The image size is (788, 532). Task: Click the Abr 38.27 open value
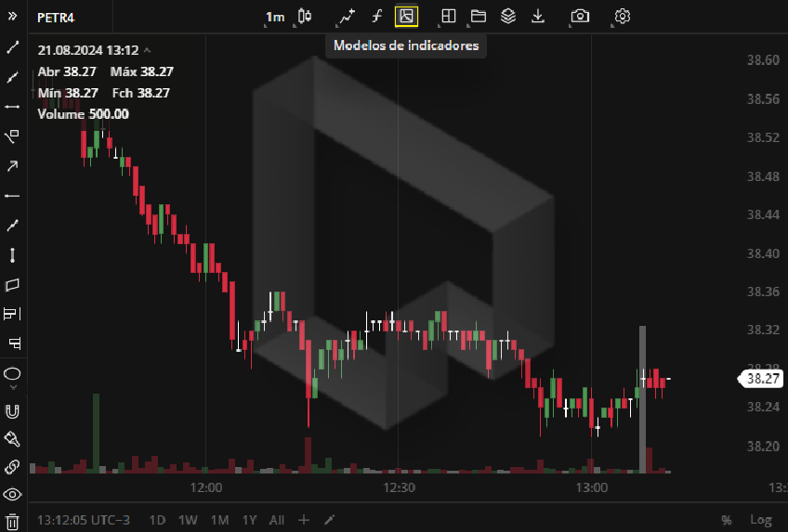click(67, 71)
